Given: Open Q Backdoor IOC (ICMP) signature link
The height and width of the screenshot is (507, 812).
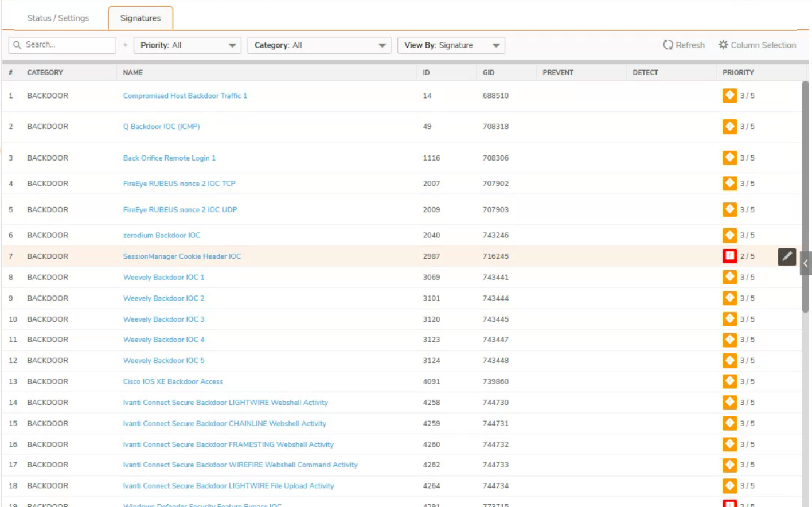Looking at the screenshot, I should 161,127.
